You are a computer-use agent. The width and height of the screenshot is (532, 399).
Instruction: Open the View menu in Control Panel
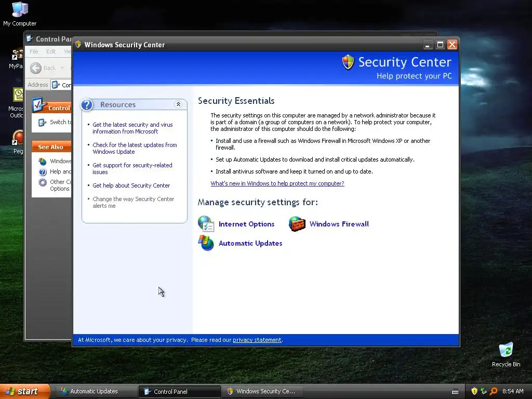click(68, 51)
